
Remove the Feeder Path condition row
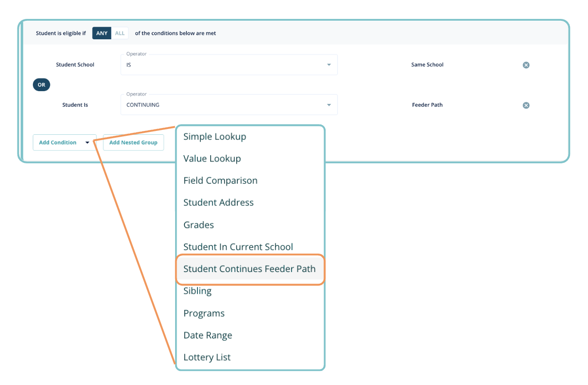point(526,105)
